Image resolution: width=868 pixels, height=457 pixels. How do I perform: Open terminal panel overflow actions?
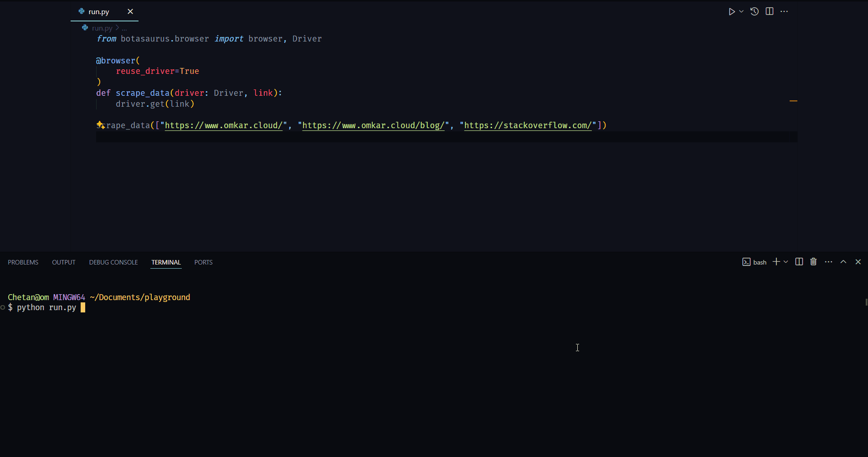coord(828,262)
